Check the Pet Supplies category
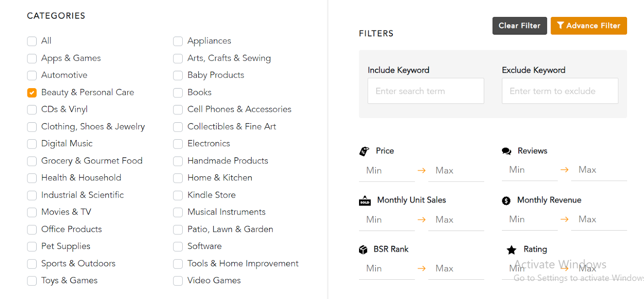 click(x=32, y=247)
